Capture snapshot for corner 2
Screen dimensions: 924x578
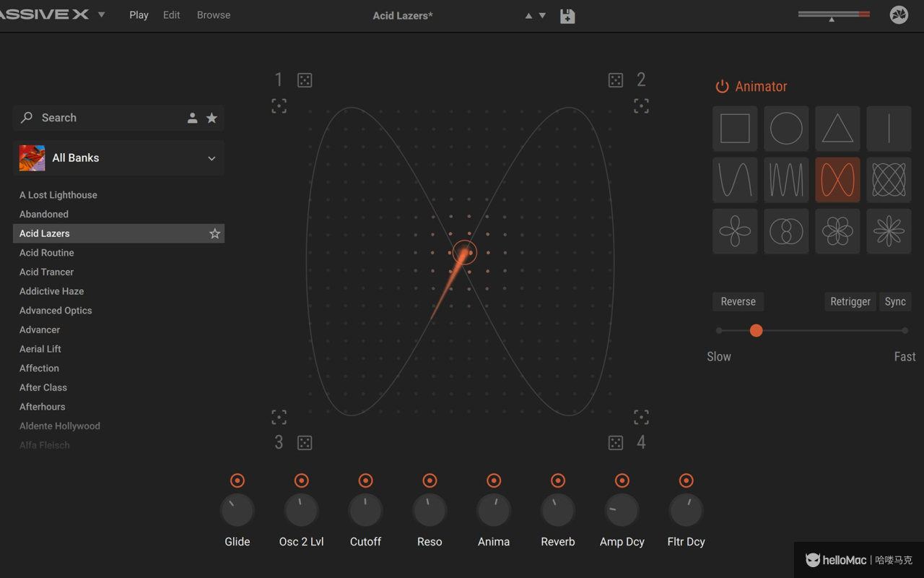(x=641, y=106)
